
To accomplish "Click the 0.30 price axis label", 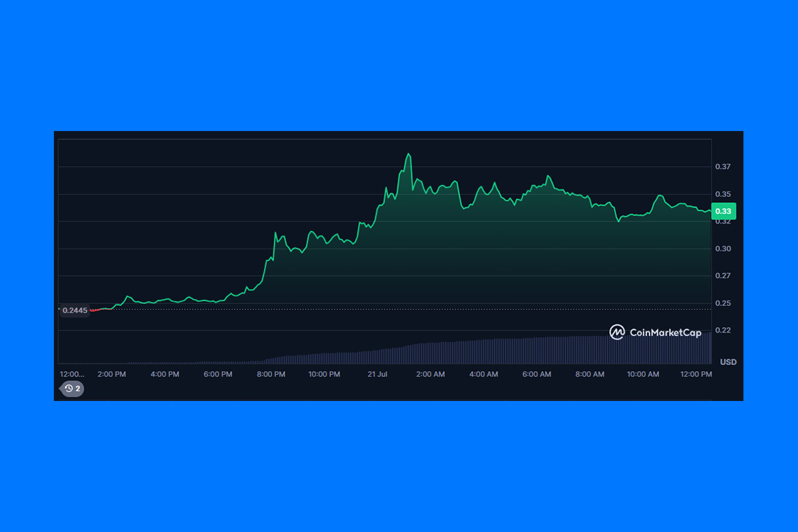I will [723, 249].
